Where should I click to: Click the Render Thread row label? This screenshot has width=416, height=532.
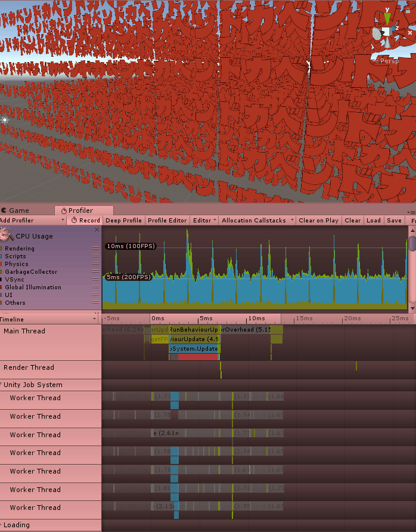point(29,367)
